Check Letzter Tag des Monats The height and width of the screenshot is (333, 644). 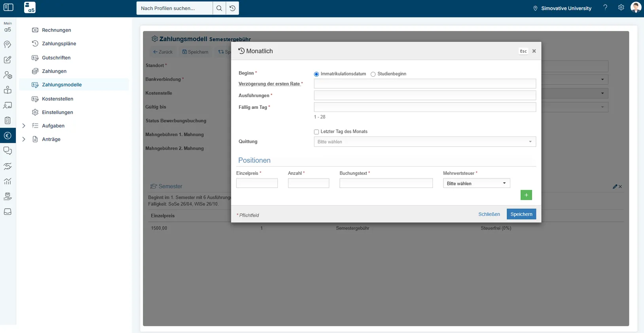316,132
